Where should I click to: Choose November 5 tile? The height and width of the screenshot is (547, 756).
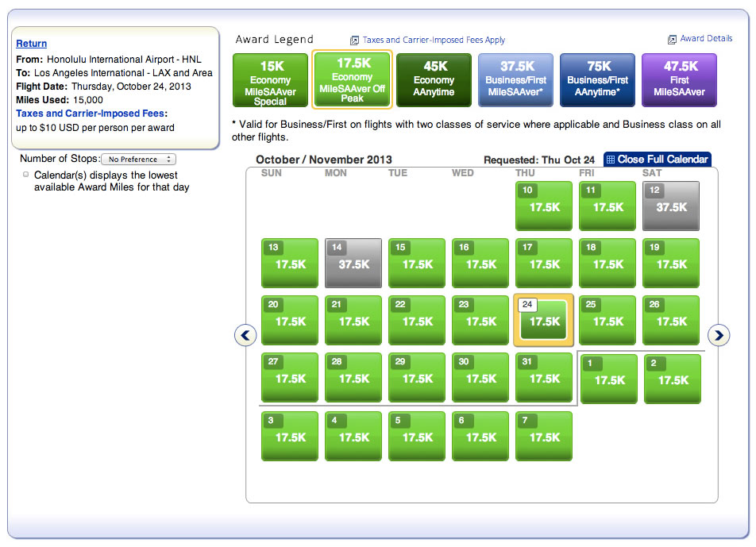(x=417, y=436)
